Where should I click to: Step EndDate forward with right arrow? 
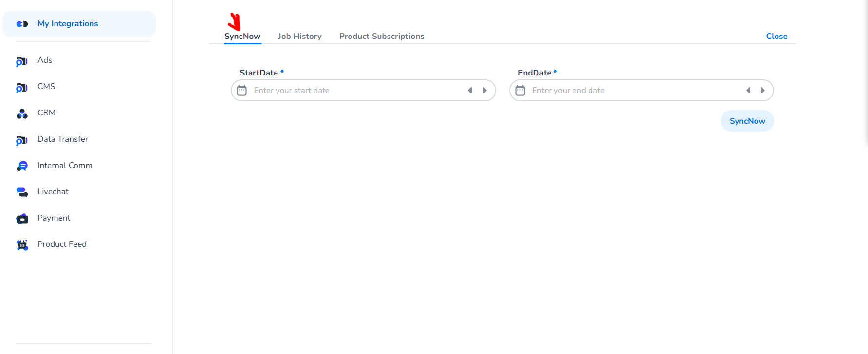[763, 91]
